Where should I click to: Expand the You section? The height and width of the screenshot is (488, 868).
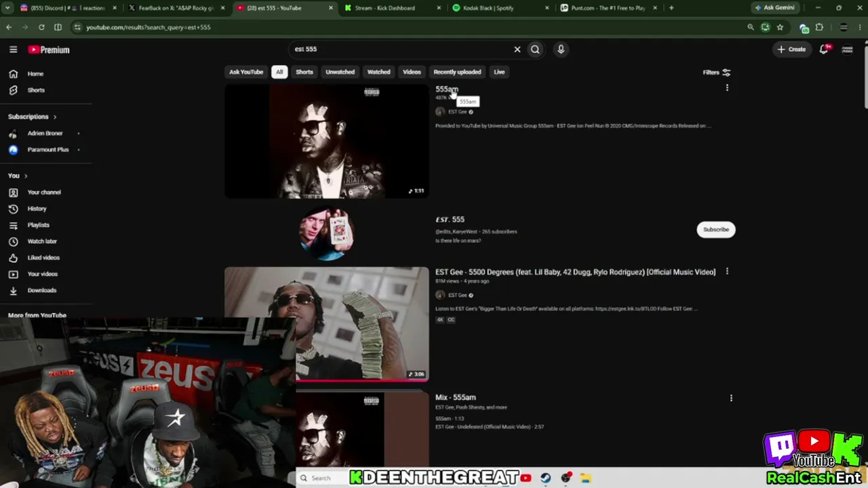pyautogui.click(x=18, y=176)
